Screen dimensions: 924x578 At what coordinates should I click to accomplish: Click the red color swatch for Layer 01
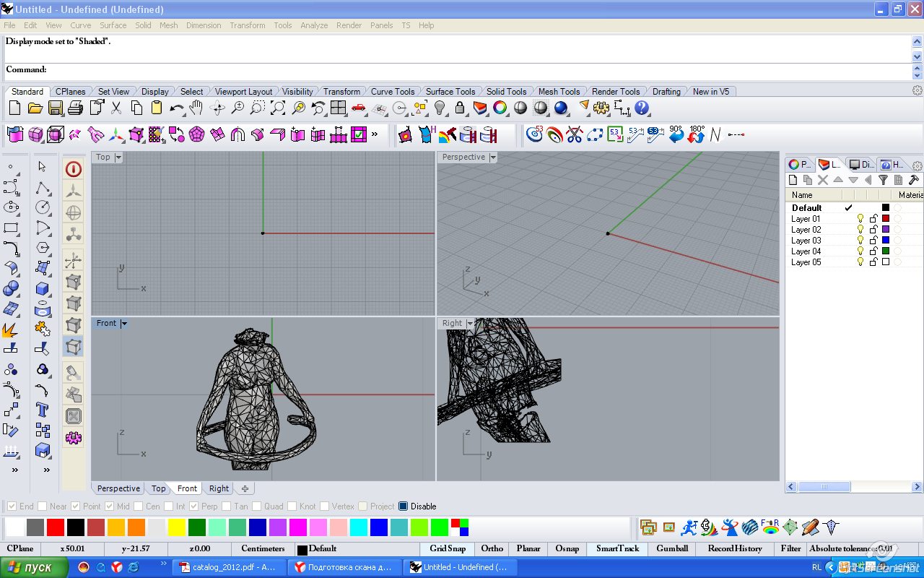pos(886,219)
